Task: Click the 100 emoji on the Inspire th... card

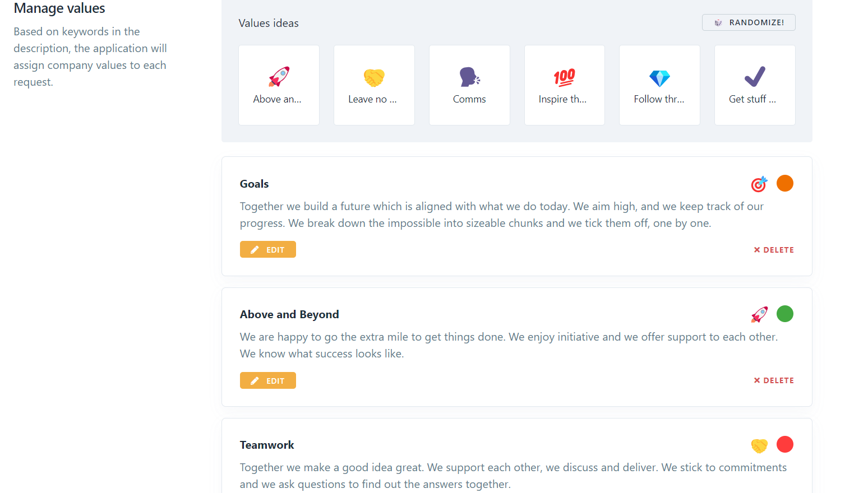Action: pos(564,77)
